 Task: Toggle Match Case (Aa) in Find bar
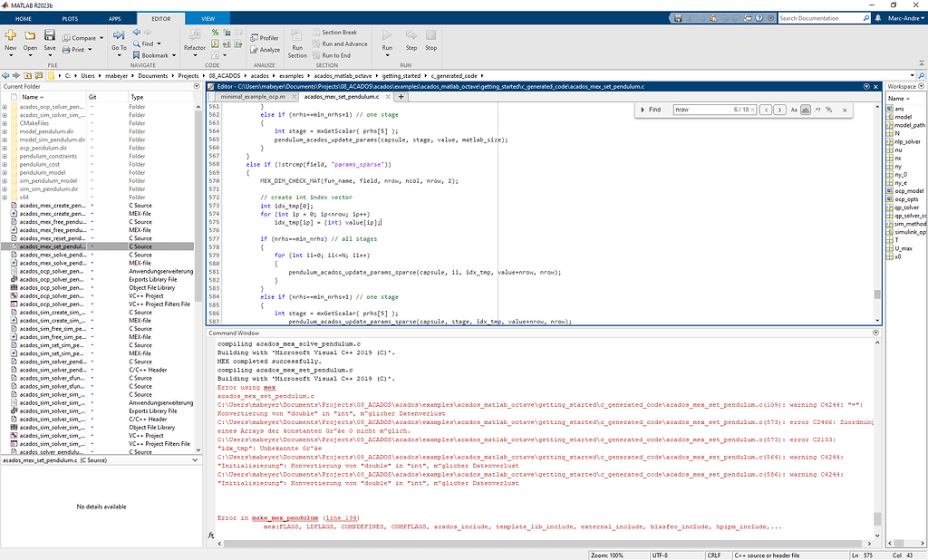click(794, 110)
